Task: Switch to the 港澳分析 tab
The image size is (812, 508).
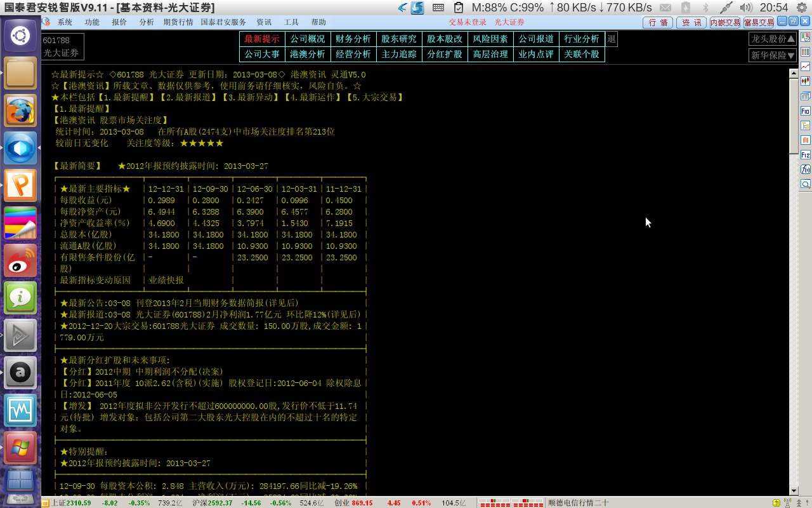Action: point(308,55)
